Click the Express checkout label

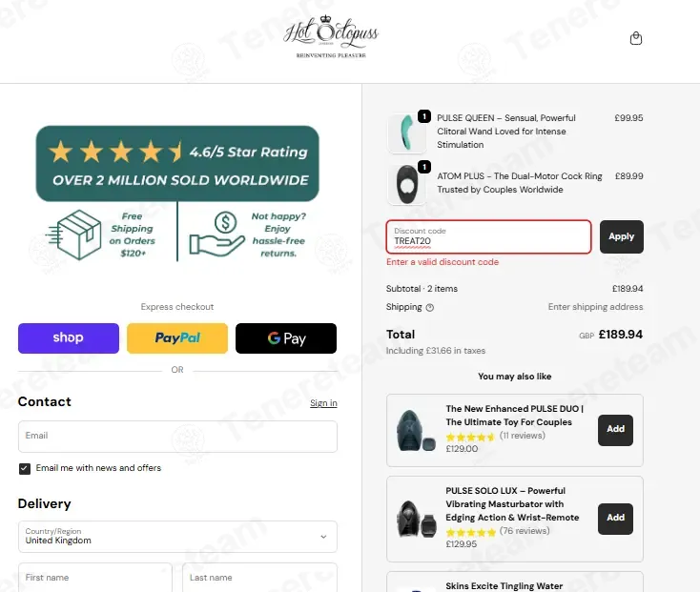[177, 307]
